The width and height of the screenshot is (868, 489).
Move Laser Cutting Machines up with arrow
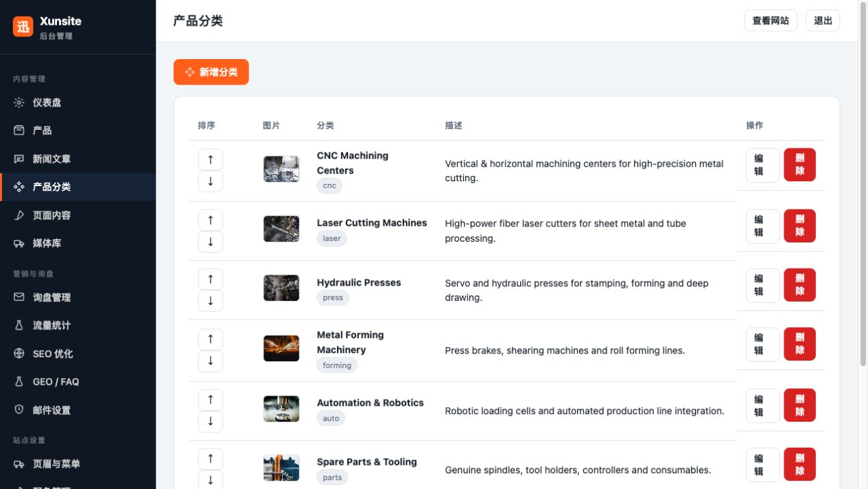tap(210, 220)
